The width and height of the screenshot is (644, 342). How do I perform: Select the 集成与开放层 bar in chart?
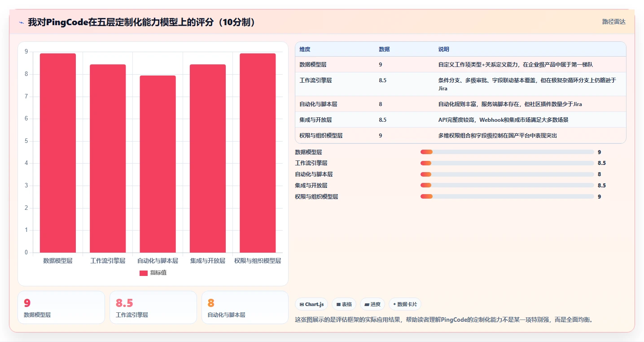[x=208, y=159]
